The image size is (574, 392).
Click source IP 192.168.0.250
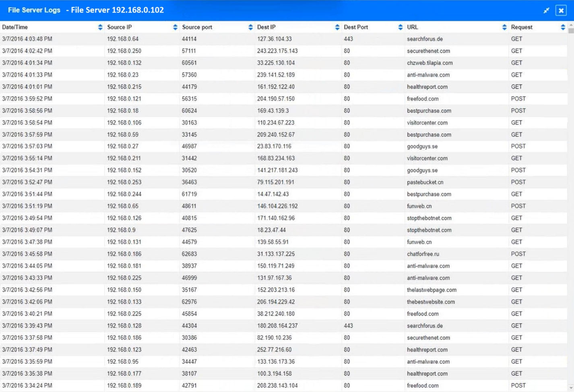(x=124, y=51)
